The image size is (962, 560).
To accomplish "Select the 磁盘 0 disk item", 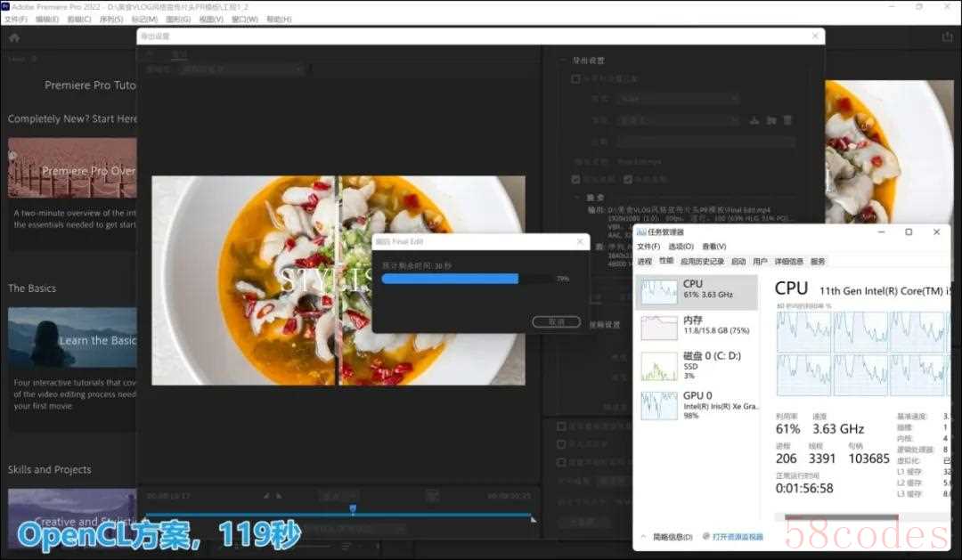I will 697,363.
